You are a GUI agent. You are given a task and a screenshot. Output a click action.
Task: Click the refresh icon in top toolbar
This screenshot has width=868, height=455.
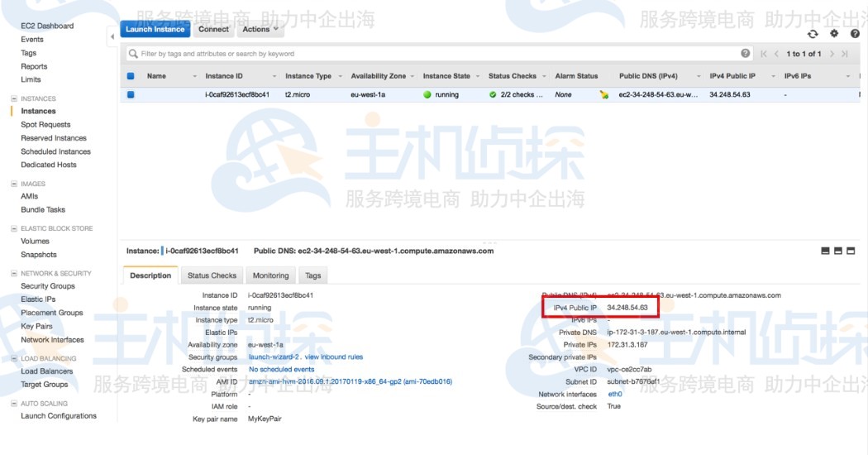[812, 34]
